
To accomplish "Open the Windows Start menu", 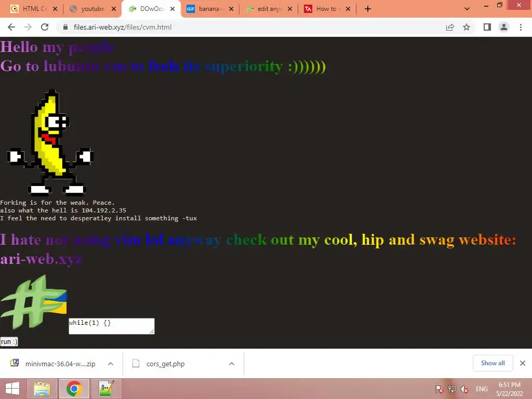I will click(x=12, y=389).
